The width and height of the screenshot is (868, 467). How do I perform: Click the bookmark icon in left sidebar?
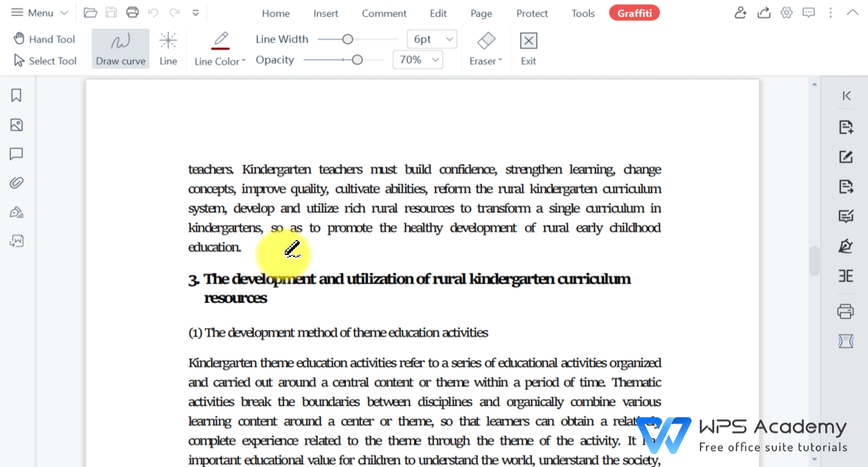(x=16, y=96)
